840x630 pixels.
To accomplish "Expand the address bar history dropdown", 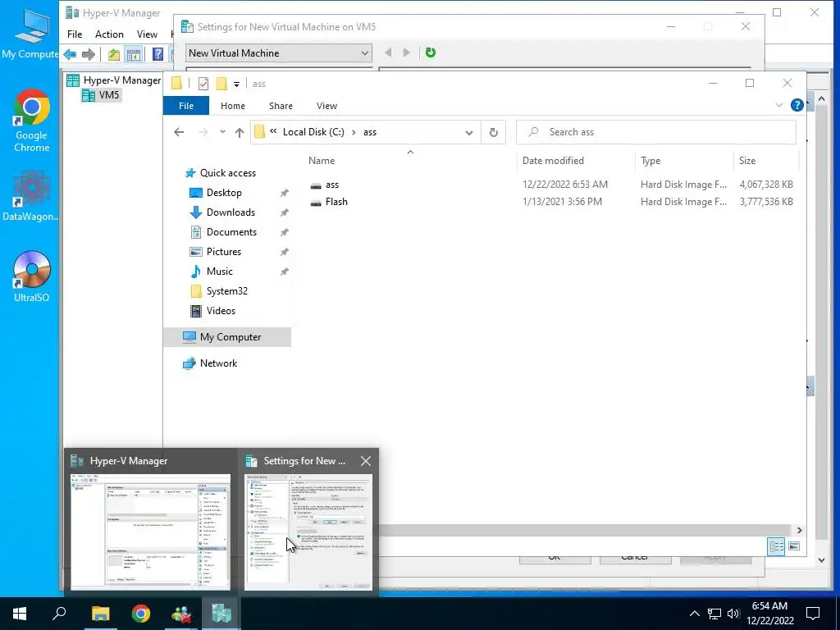I will click(468, 132).
